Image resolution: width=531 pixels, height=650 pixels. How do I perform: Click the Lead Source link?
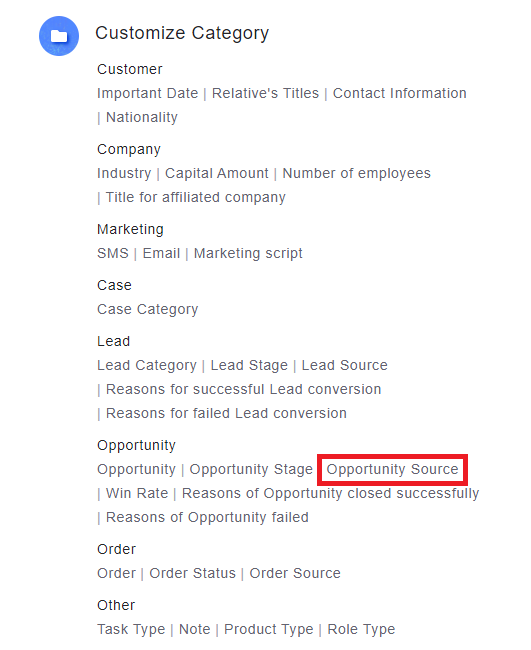pyautogui.click(x=344, y=365)
